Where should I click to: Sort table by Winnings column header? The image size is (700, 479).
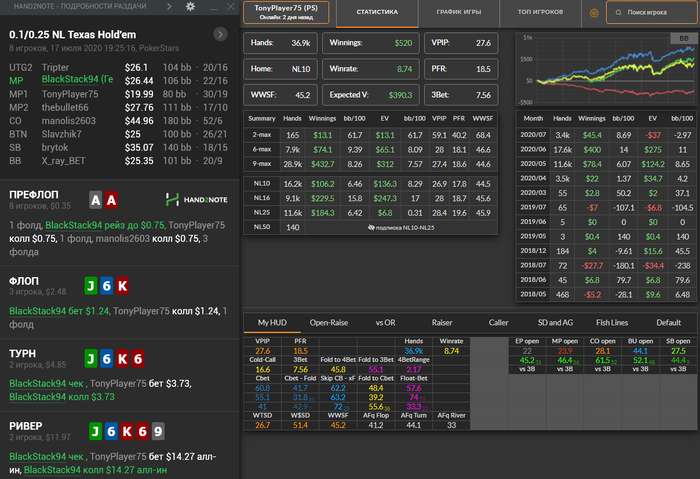(x=323, y=118)
